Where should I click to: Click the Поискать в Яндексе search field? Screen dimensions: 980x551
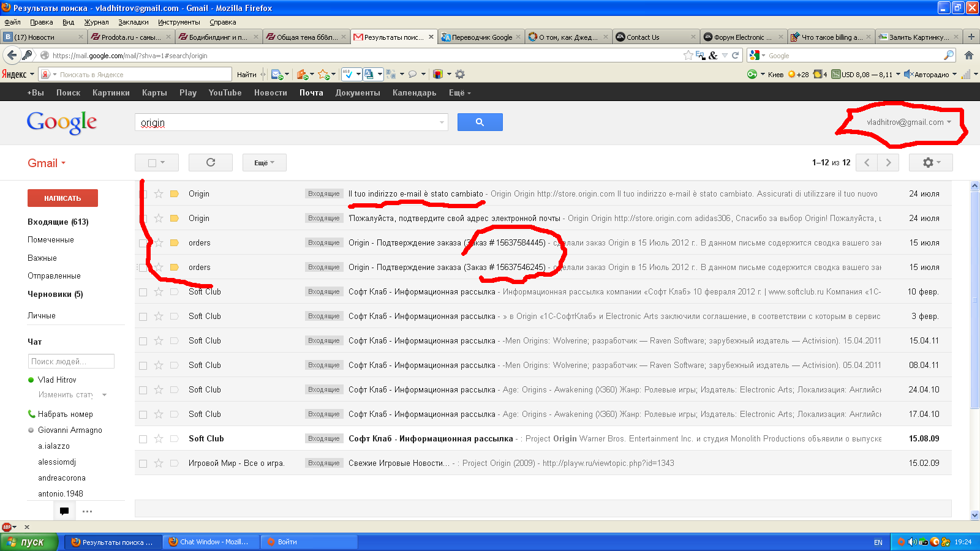[136, 75]
